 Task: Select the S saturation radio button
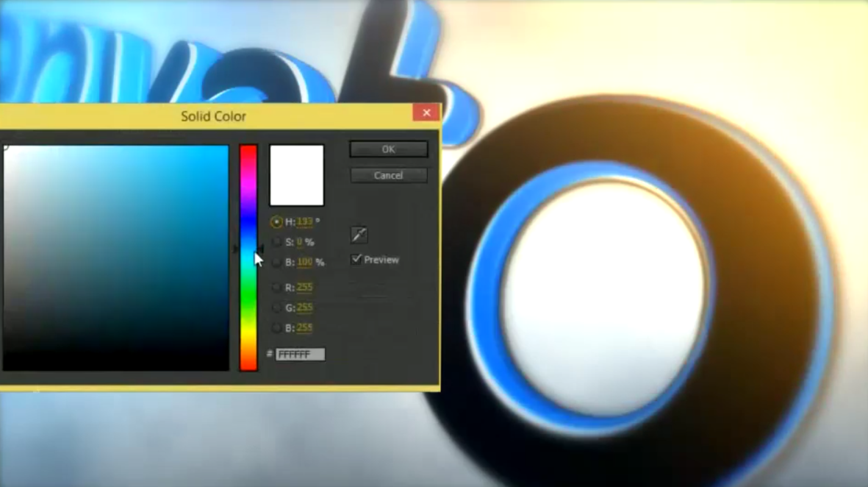[276, 242]
